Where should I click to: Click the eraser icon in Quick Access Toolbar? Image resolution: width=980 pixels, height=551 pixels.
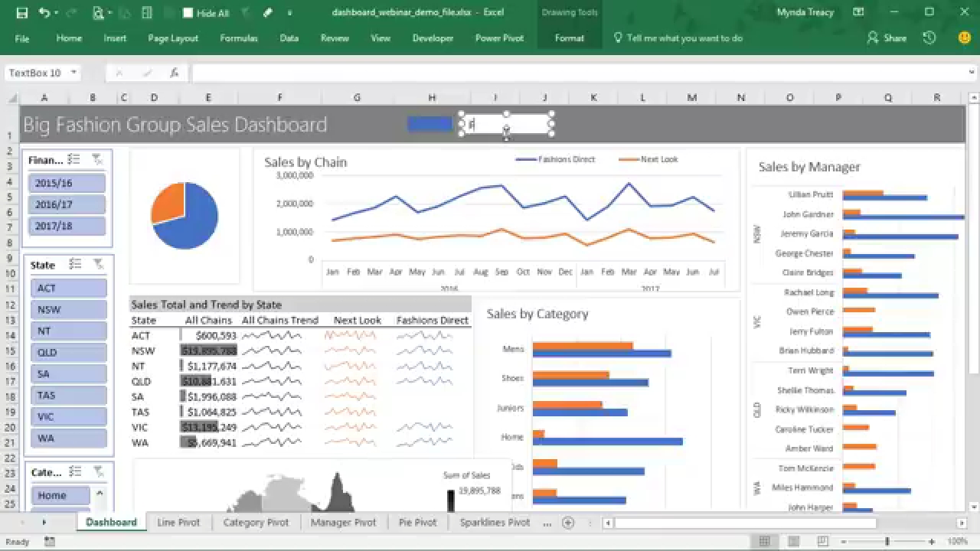tap(268, 13)
